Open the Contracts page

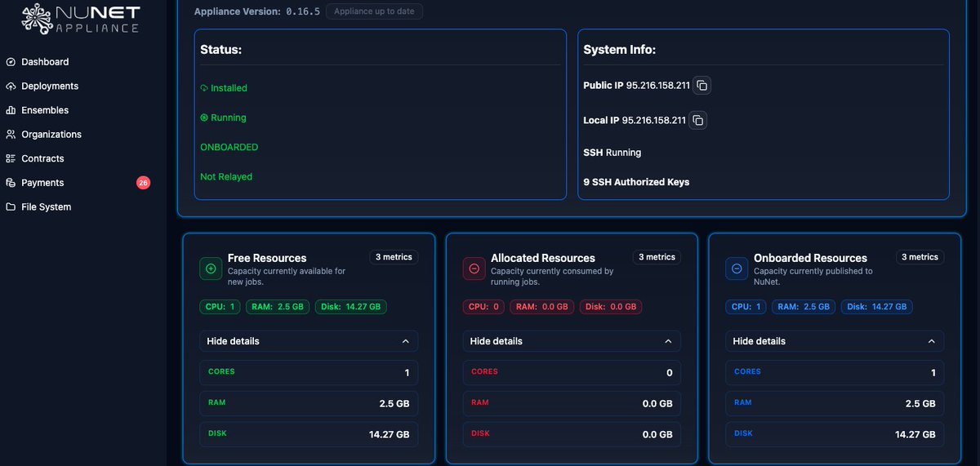pyautogui.click(x=42, y=158)
